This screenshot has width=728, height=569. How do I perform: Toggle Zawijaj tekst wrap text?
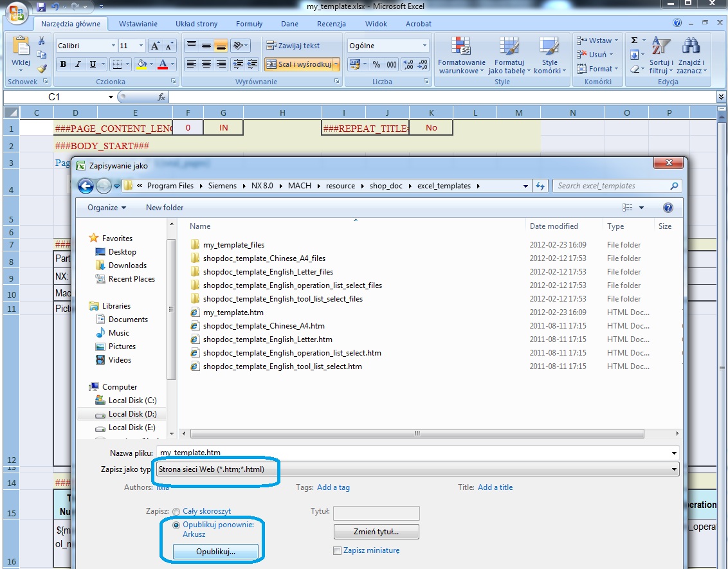click(x=293, y=46)
